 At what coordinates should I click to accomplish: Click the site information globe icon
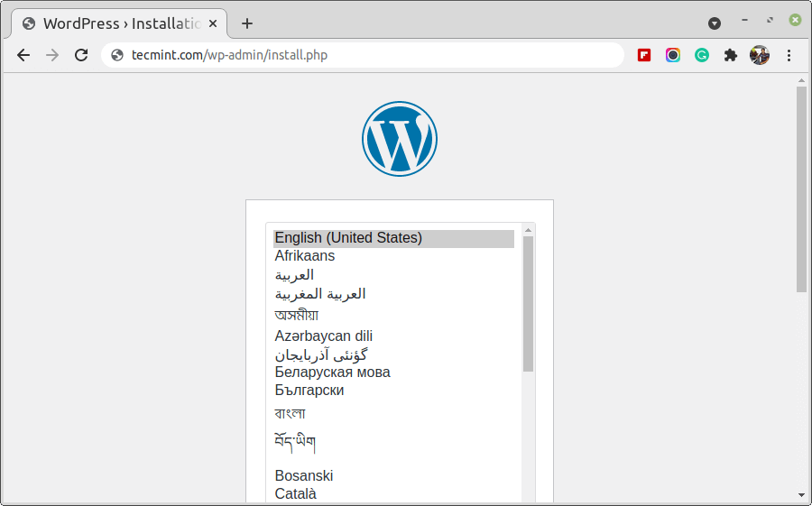coord(116,55)
